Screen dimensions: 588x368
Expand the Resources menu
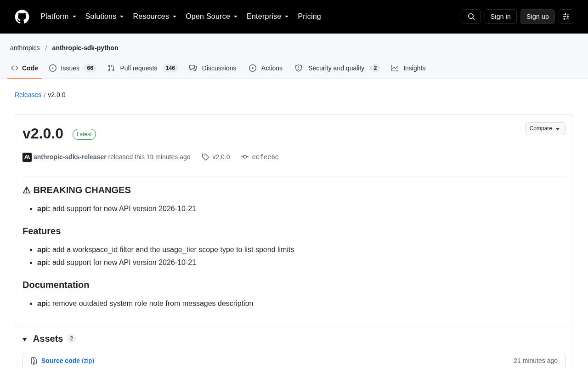(155, 17)
